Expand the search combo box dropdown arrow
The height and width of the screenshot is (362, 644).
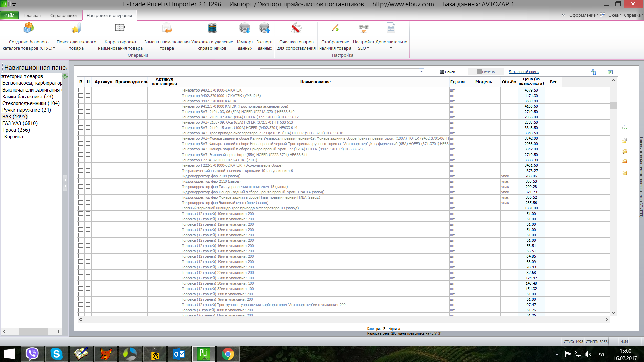[421, 72]
